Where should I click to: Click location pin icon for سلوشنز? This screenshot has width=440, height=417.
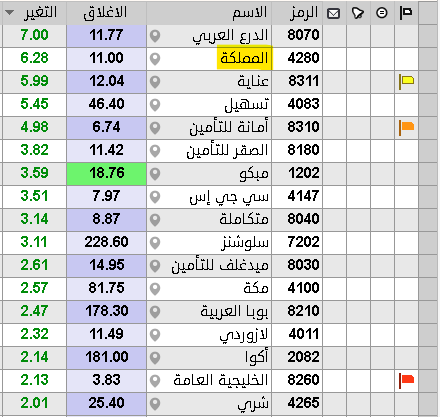click(155, 243)
